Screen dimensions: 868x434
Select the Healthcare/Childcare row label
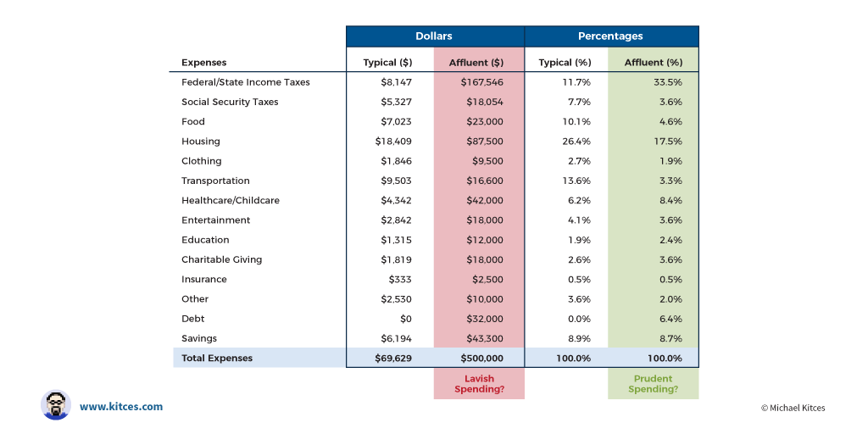[231, 201]
